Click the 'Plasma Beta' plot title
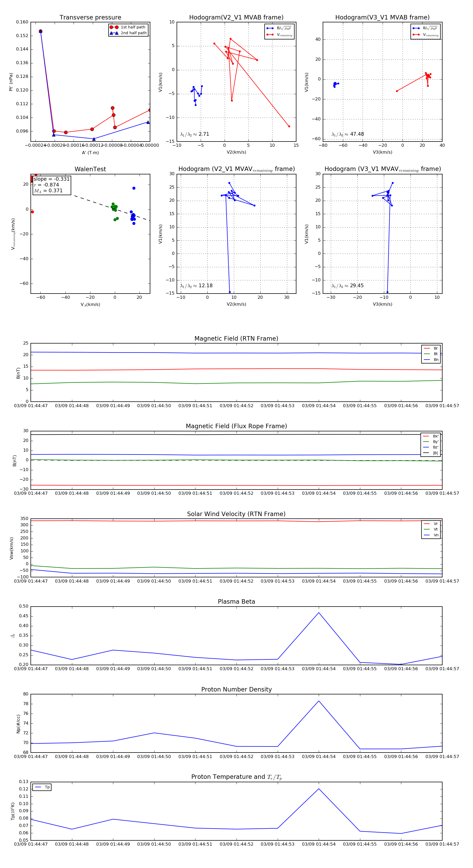The height and width of the screenshot is (868, 473). coord(236,602)
